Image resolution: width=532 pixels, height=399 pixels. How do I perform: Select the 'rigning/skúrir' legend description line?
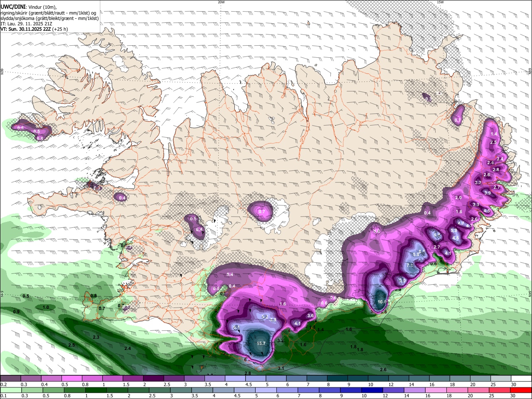click(x=48, y=13)
